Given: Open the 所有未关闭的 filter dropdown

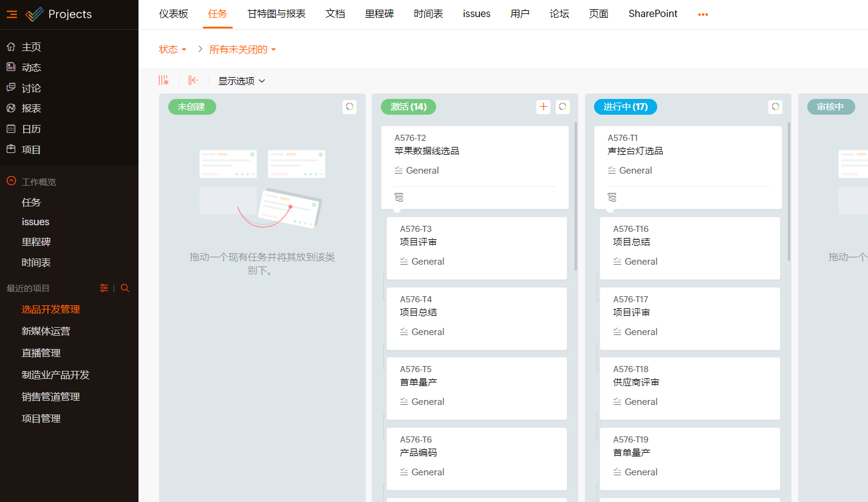Looking at the screenshot, I should [242, 50].
